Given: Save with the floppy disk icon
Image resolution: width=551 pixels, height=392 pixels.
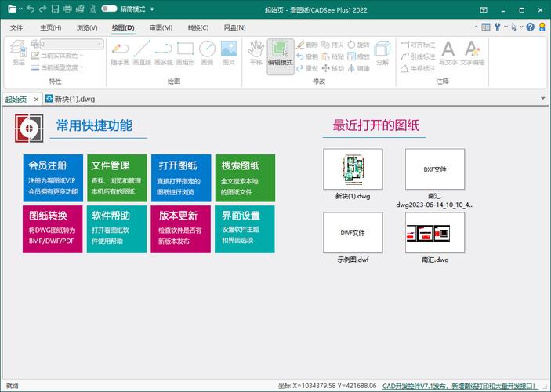Looking at the screenshot, I should coord(55,9).
